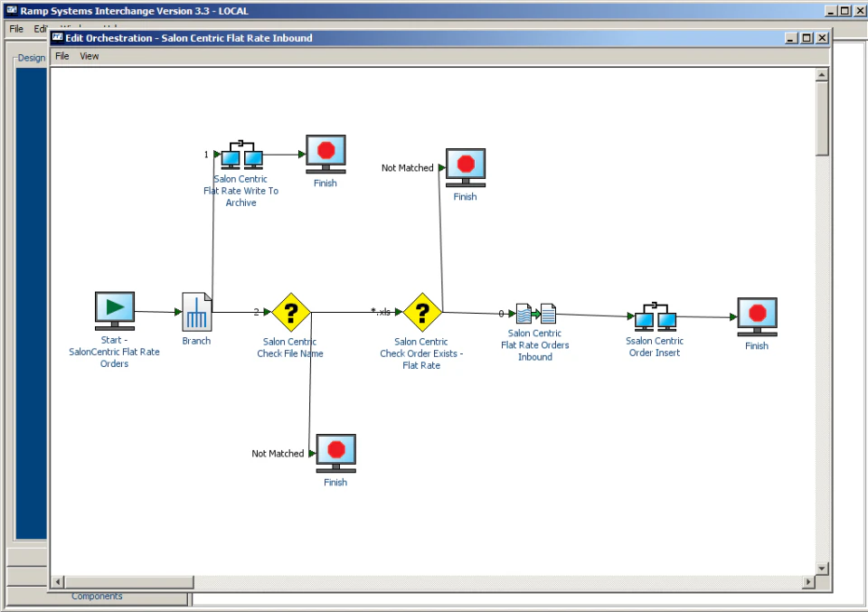The image size is (868, 612).
Task: Open the main window File menu
Action: [15, 28]
